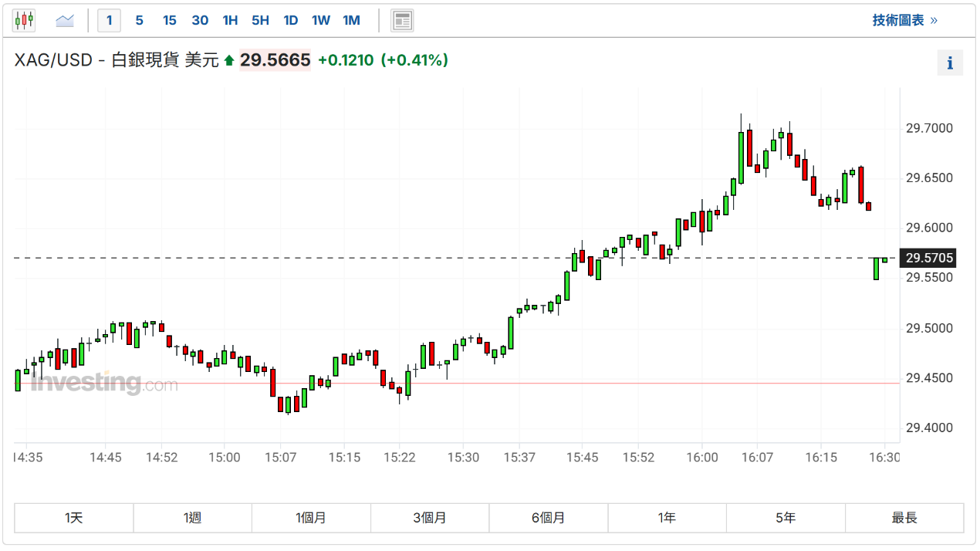Show the 5年 time range
980x551 pixels.
click(x=786, y=518)
